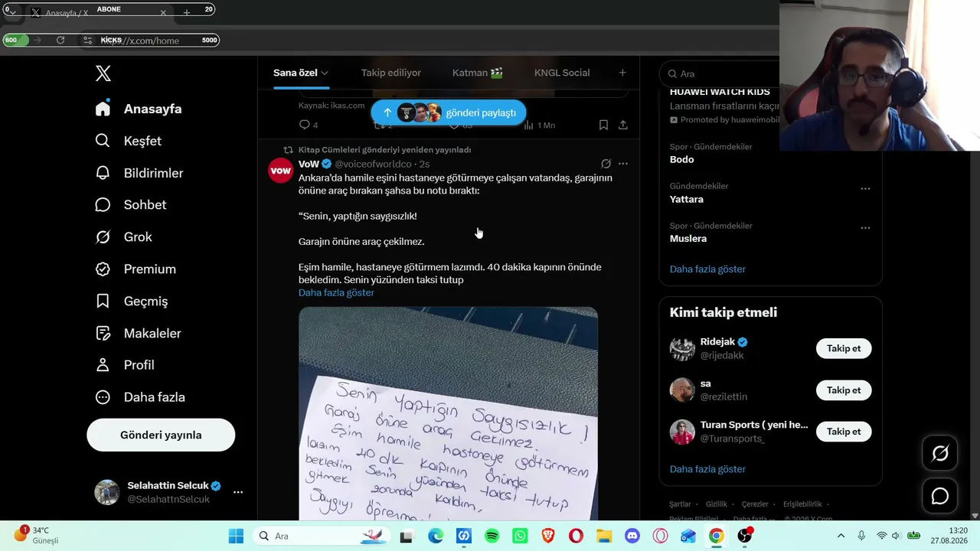Open Makaleler in the sidebar
This screenshot has height=551, width=980.
click(138, 334)
